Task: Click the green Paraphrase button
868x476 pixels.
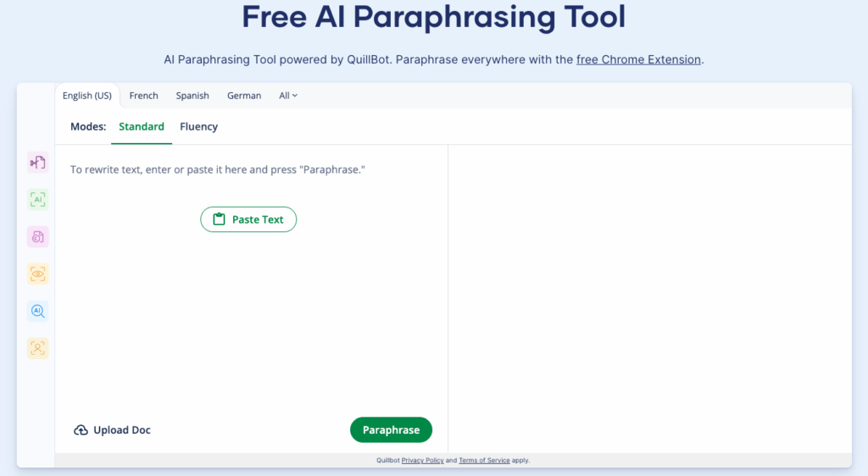Action: point(391,429)
